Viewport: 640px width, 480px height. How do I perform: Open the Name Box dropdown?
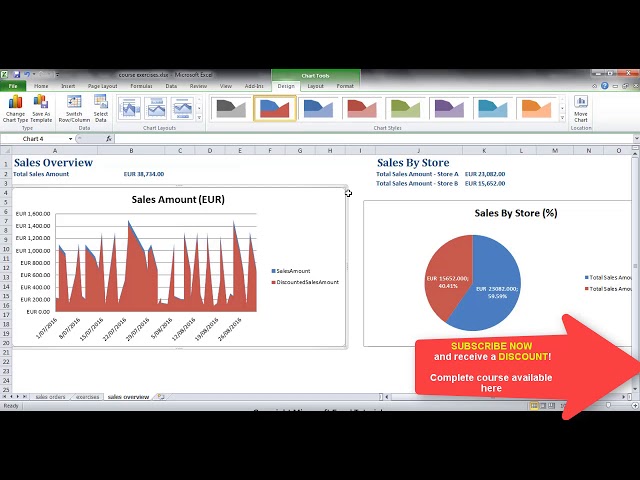click(x=70, y=139)
